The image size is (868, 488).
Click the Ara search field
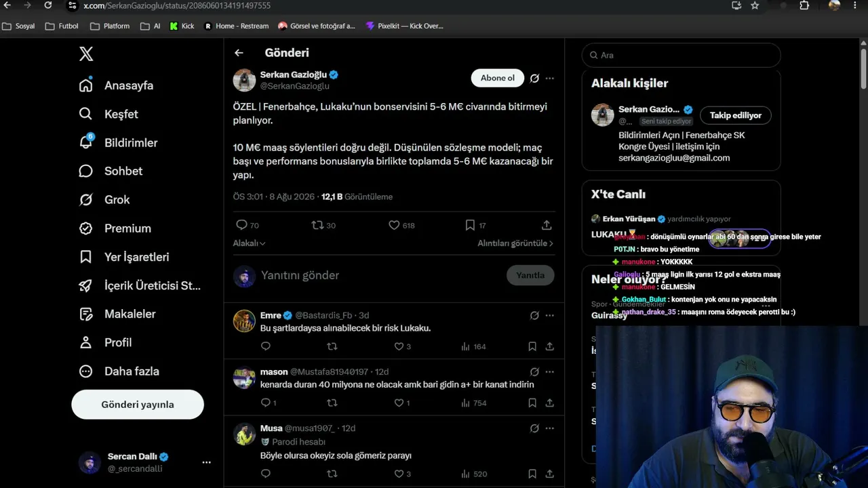click(x=681, y=56)
